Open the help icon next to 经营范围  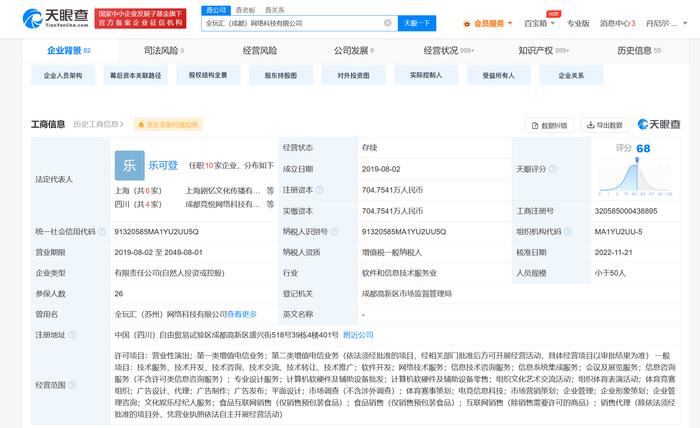[x=72, y=385]
